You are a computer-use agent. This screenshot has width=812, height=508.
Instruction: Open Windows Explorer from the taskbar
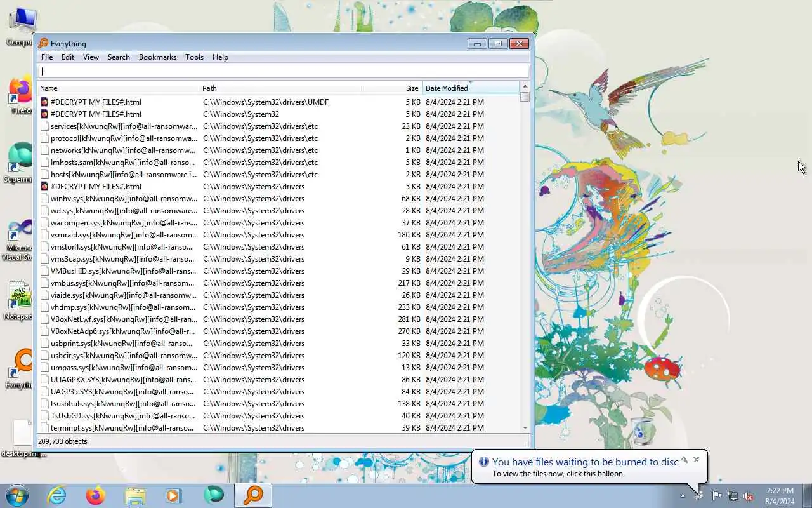tap(135, 495)
